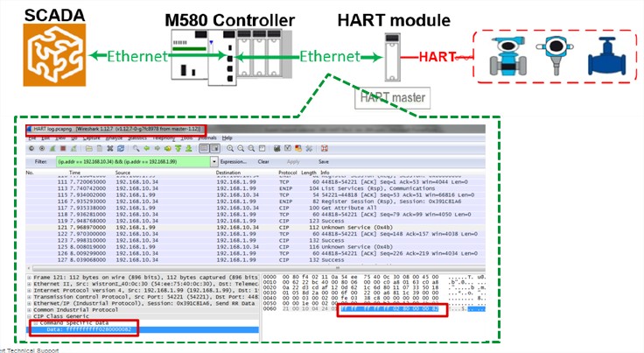
Task: Clear the display filter
Action: pos(263,162)
